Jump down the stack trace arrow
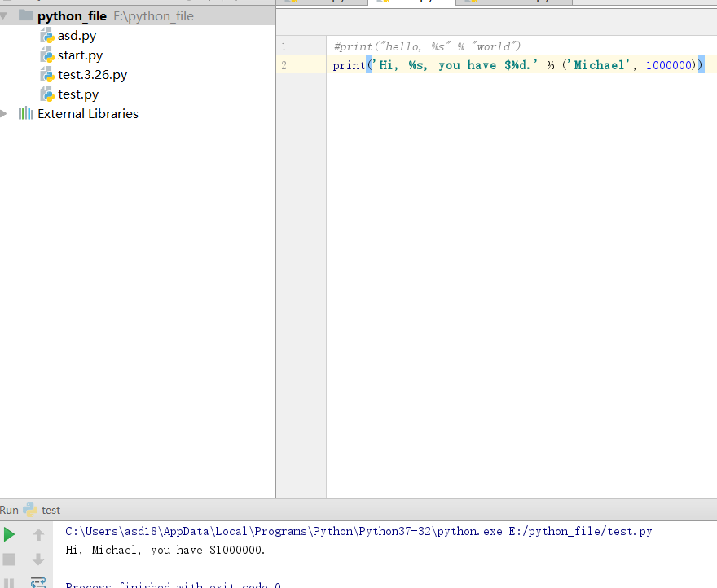The height and width of the screenshot is (588, 717). tap(38, 559)
